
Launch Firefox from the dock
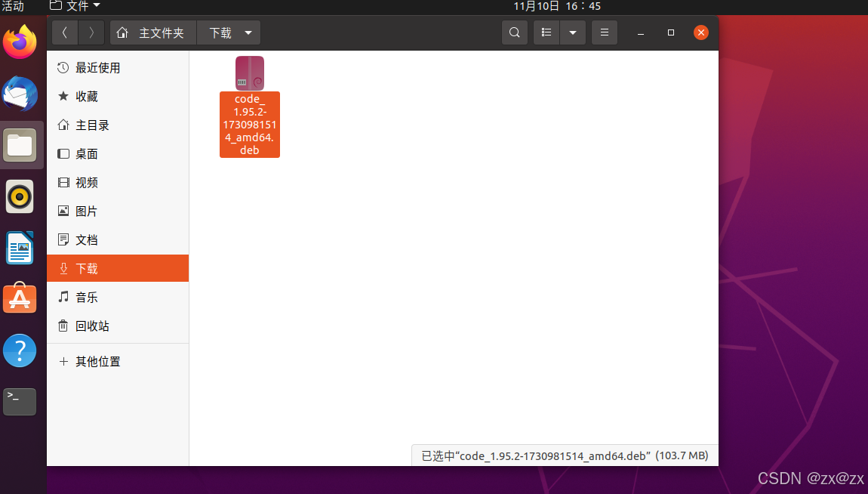click(x=20, y=42)
